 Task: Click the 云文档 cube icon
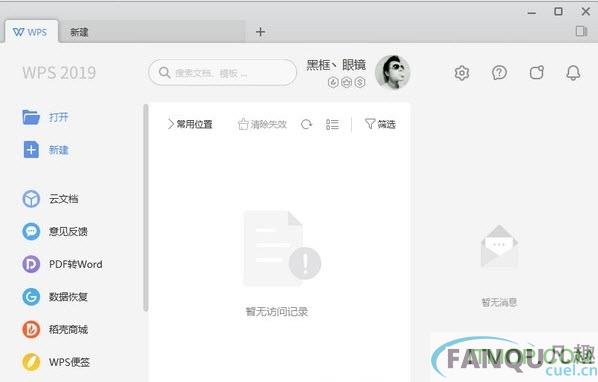tap(31, 199)
